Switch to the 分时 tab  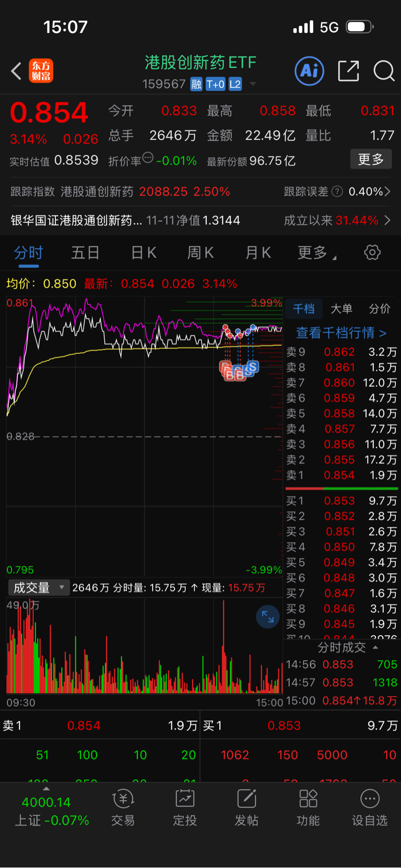click(x=29, y=253)
